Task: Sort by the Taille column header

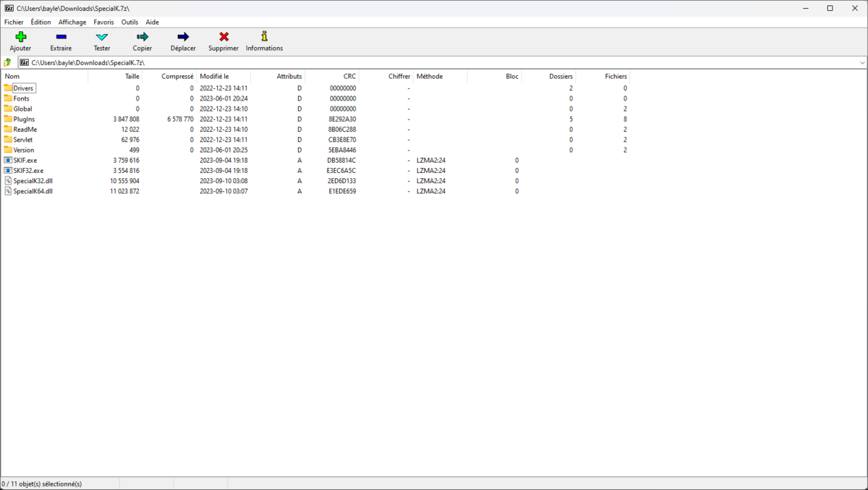Action: [x=115, y=76]
